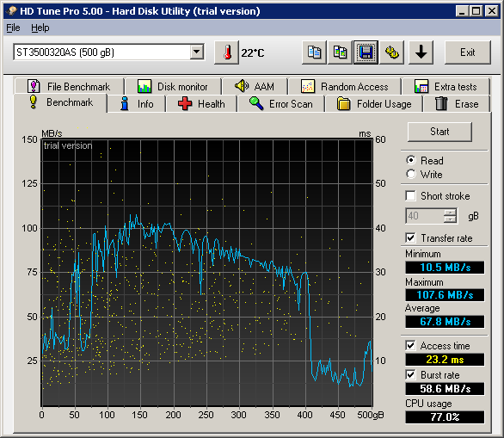Click the Minimum 10.5 MB/s value
The height and width of the screenshot is (438, 504).
[445, 268]
